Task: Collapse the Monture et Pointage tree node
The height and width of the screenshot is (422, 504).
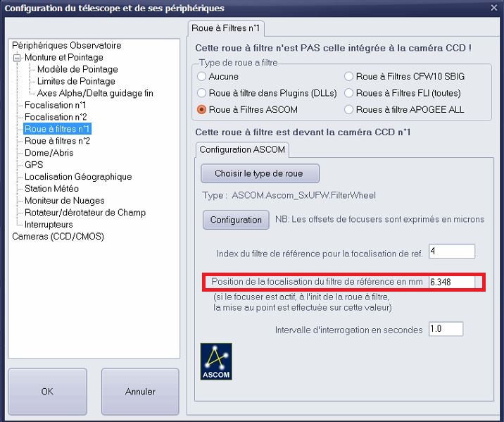Action: pyautogui.click(x=18, y=58)
